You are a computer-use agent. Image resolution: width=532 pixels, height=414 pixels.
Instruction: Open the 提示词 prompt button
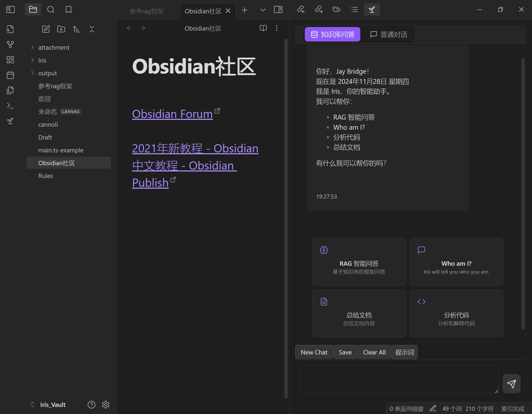coord(405,352)
